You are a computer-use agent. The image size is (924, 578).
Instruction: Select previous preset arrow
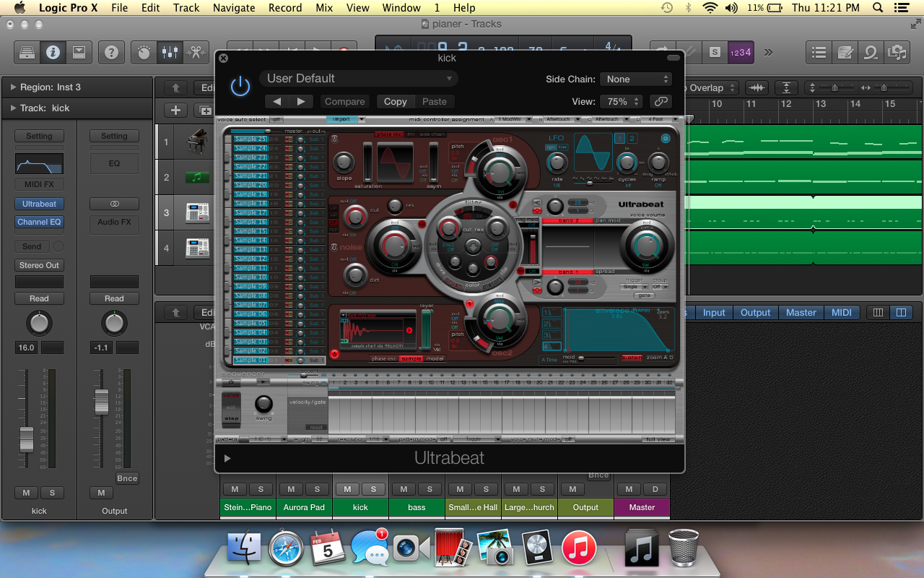pyautogui.click(x=276, y=102)
